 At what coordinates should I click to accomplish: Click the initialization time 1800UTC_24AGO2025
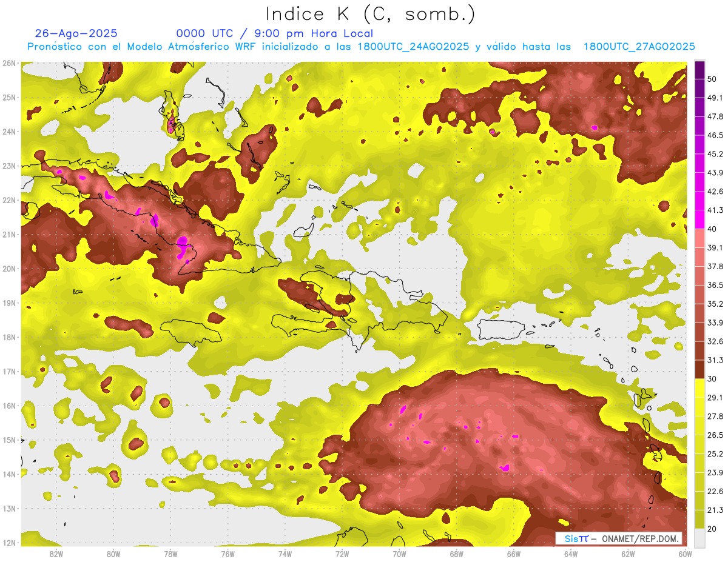[413, 47]
